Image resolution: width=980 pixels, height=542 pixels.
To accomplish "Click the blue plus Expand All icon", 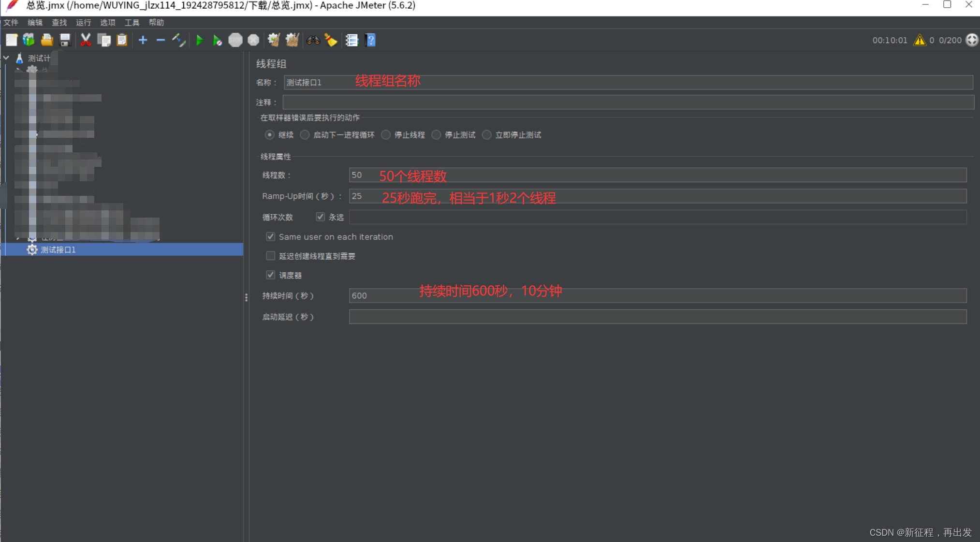I will [143, 40].
